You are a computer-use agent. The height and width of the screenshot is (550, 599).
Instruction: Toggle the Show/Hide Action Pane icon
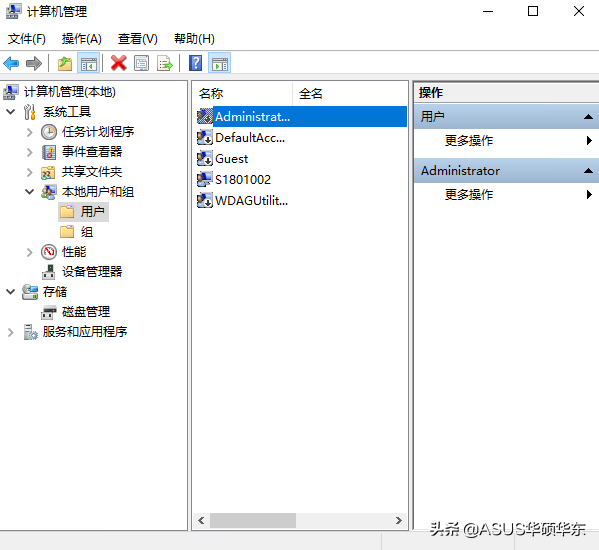pyautogui.click(x=220, y=63)
